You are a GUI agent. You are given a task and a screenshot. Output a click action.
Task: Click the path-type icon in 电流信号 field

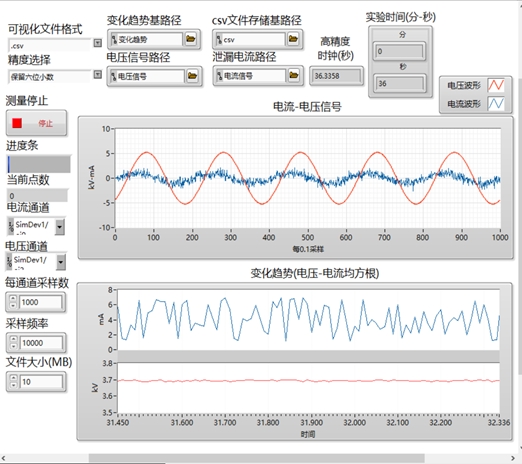point(219,76)
